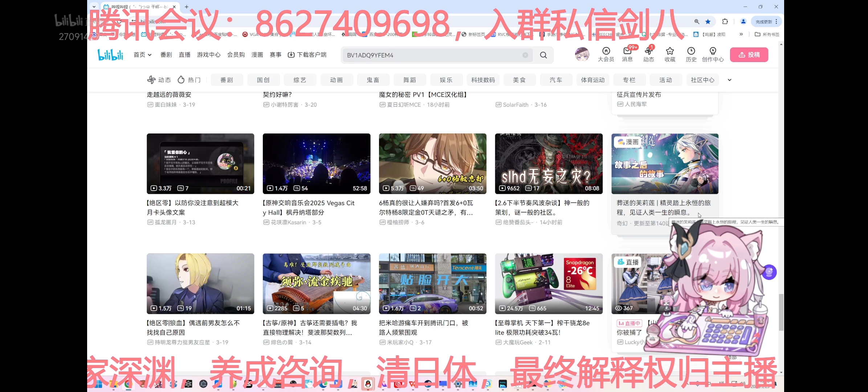This screenshot has height=392, width=868.
Task: Click the search magnifier icon
Action: point(543,55)
